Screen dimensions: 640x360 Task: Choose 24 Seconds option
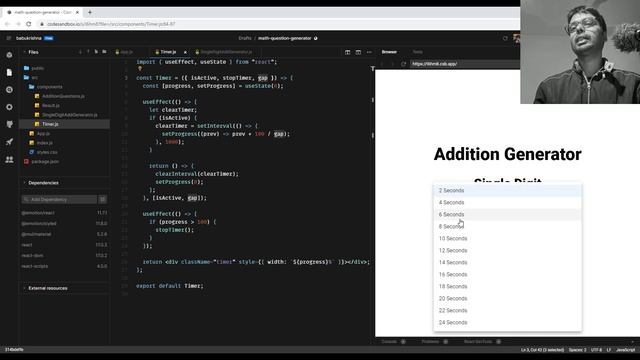point(507,322)
